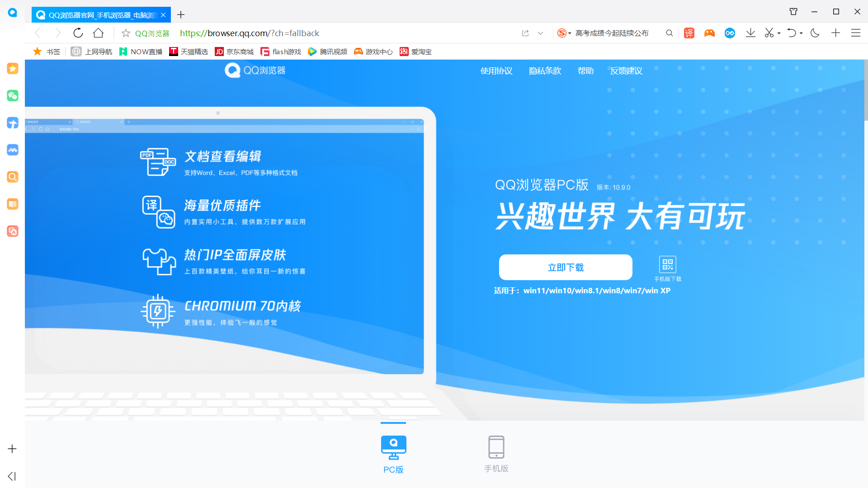Screen dimensions: 868x488
Task: Expand the address bar history dropdown
Action: pos(540,33)
